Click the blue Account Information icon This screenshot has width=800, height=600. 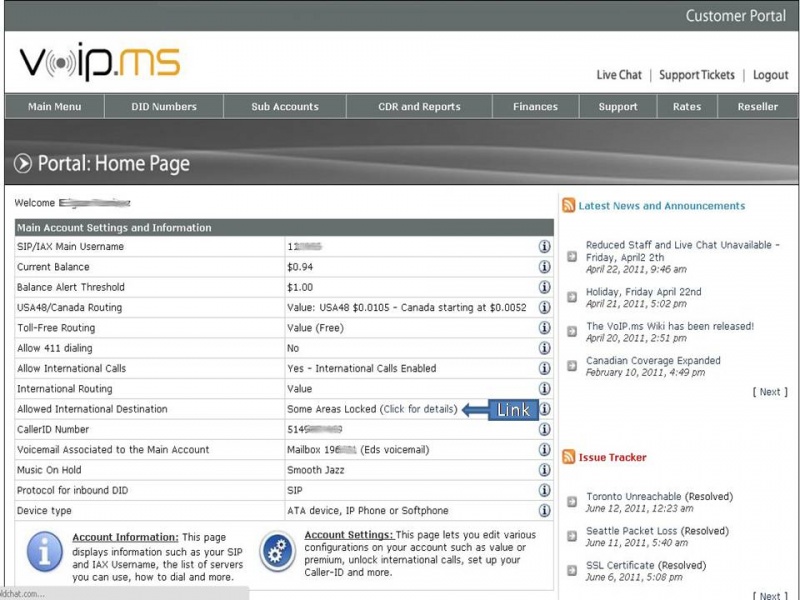pos(45,552)
